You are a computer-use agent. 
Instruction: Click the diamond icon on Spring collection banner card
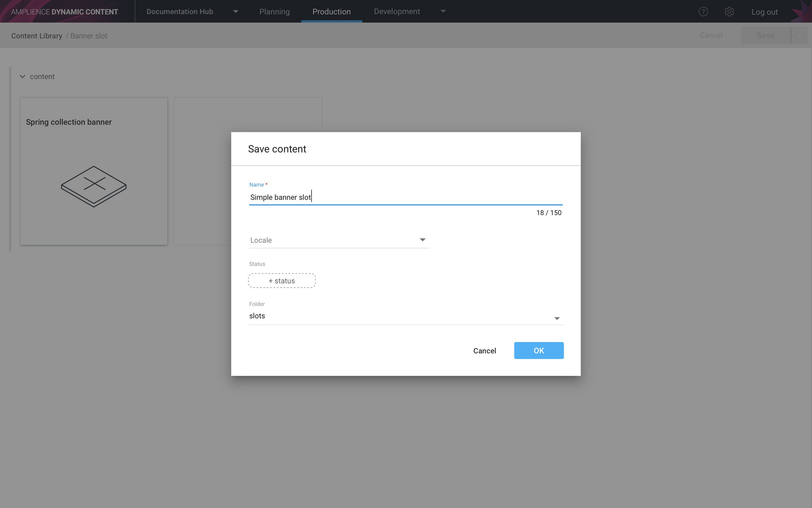[x=93, y=187]
